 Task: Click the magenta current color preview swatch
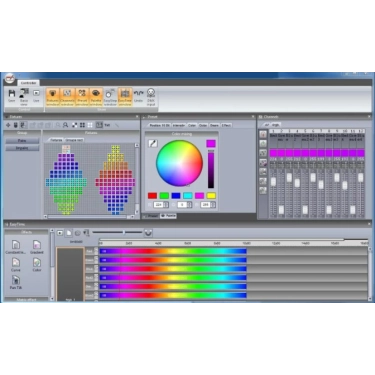pyautogui.click(x=211, y=144)
